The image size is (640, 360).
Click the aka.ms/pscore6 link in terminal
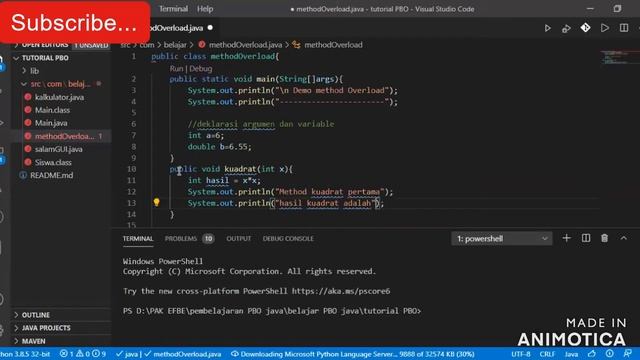click(x=341, y=291)
